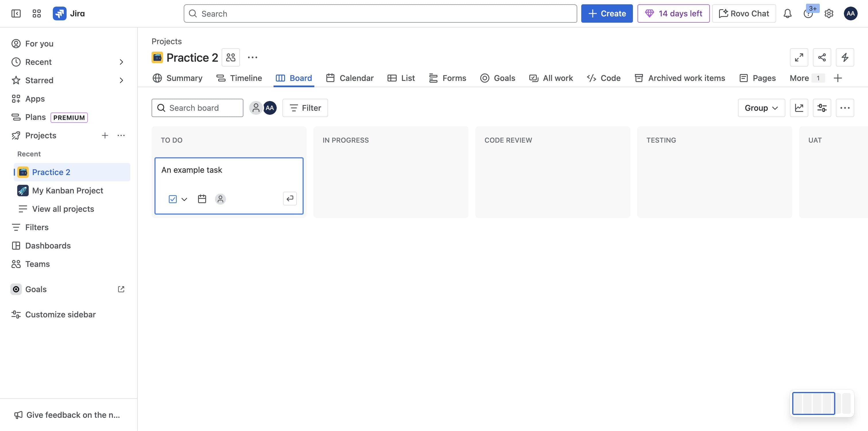Open the Pages tab
This screenshot has width=868, height=431.
[x=757, y=78]
